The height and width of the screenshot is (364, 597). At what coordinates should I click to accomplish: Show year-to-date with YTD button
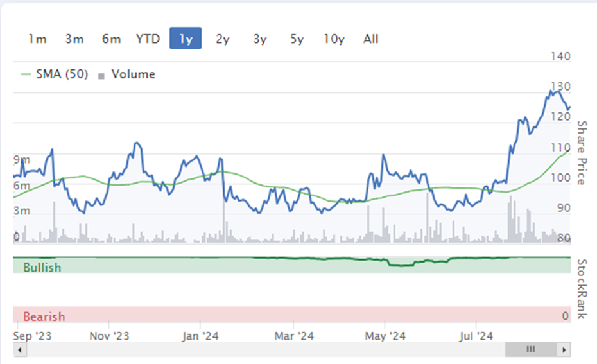coord(148,39)
